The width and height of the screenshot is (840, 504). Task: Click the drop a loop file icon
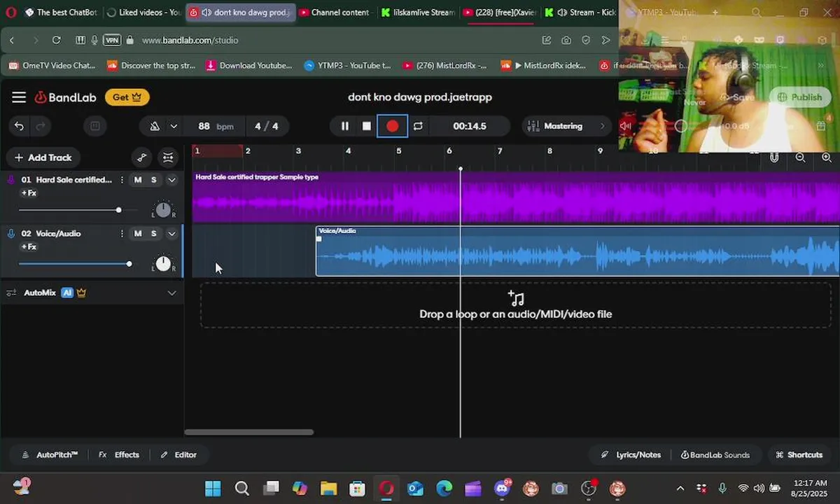point(516,298)
